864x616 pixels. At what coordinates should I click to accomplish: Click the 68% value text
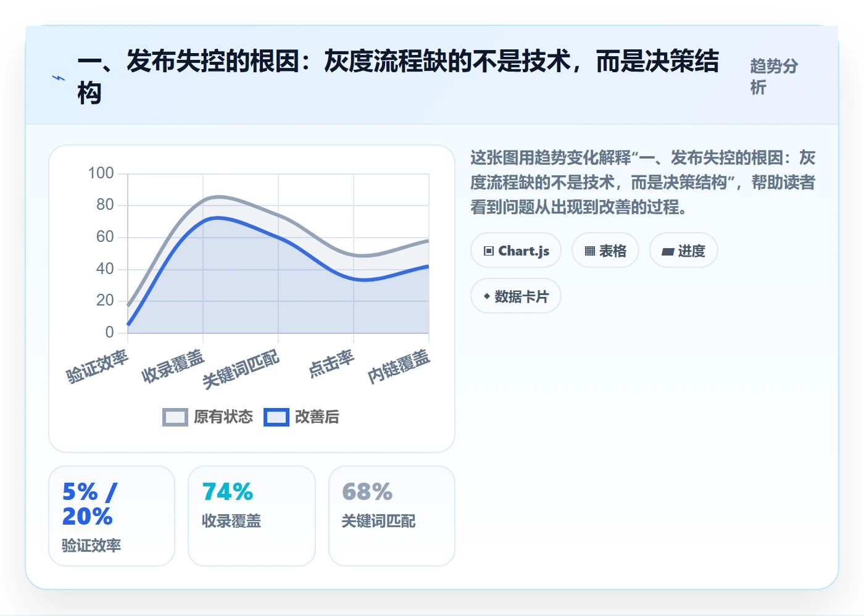point(367,492)
